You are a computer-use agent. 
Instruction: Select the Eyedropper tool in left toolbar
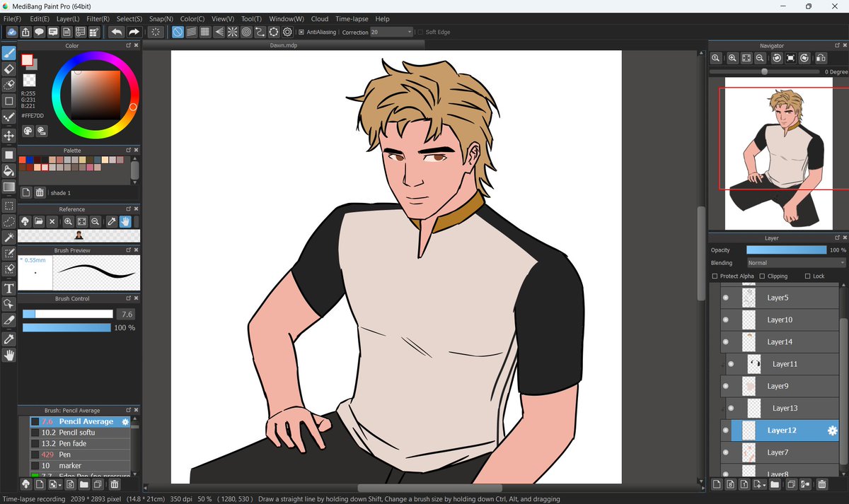[8, 339]
